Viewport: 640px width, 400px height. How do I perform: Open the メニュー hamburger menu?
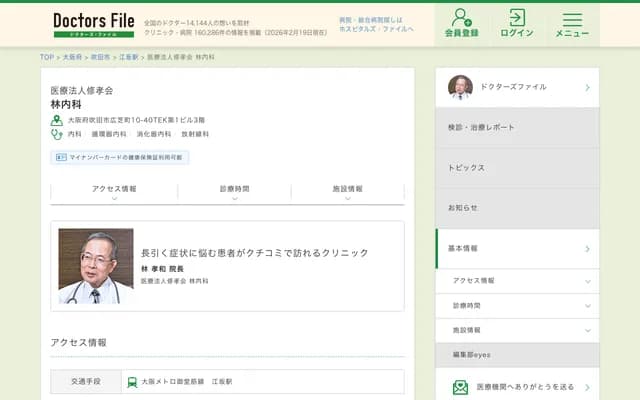[x=572, y=24]
